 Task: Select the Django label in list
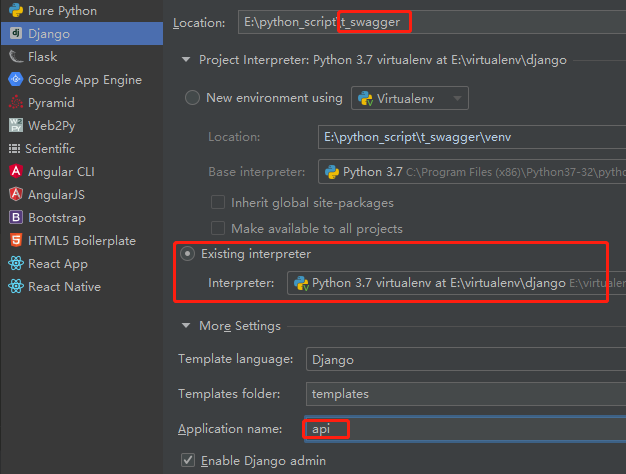click(49, 34)
